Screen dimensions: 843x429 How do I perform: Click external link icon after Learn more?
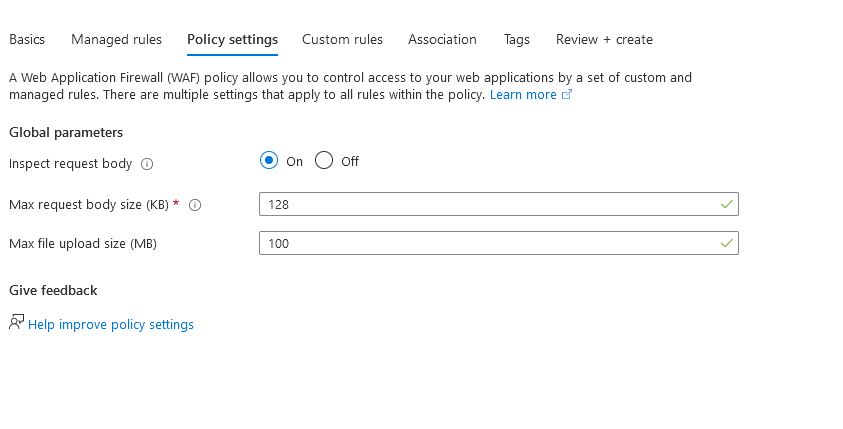[567, 95]
